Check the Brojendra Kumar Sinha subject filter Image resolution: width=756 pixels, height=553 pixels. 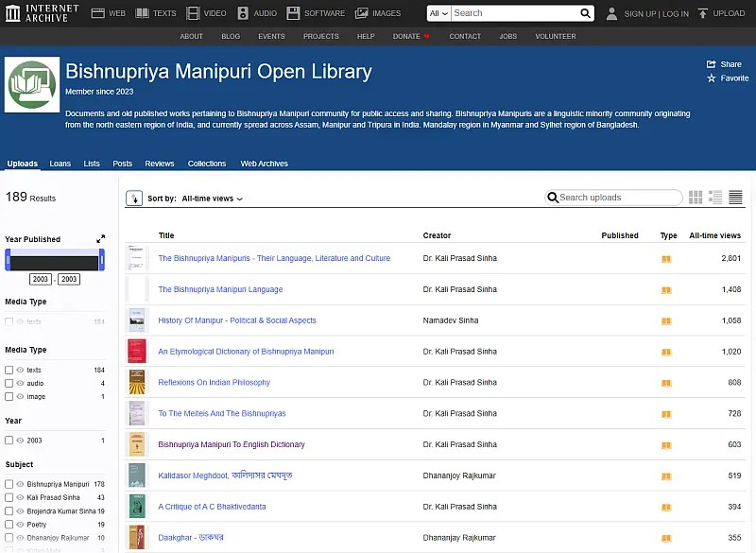point(9,511)
